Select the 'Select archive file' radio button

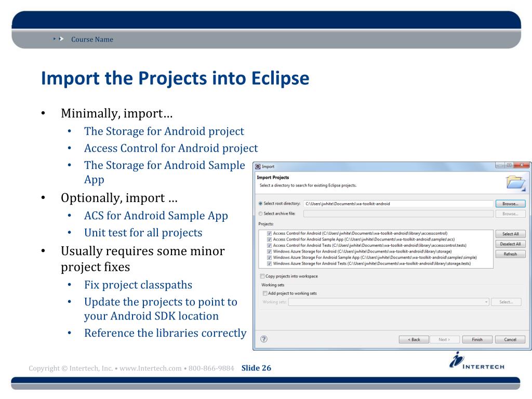tap(261, 214)
